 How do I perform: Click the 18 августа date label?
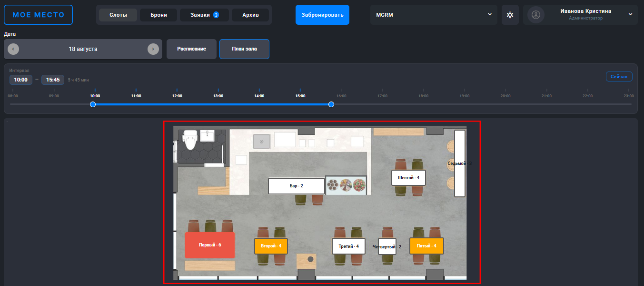[83, 49]
